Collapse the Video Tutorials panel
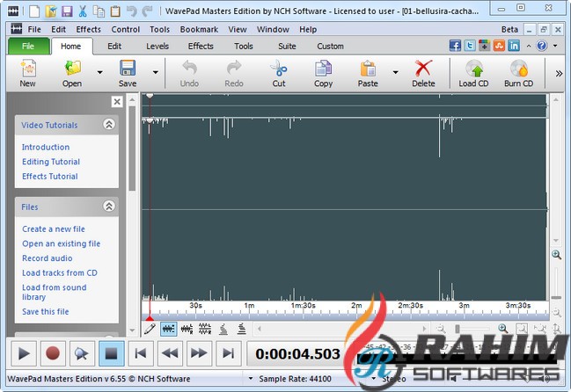This screenshot has height=392, width=571. pyautogui.click(x=109, y=125)
